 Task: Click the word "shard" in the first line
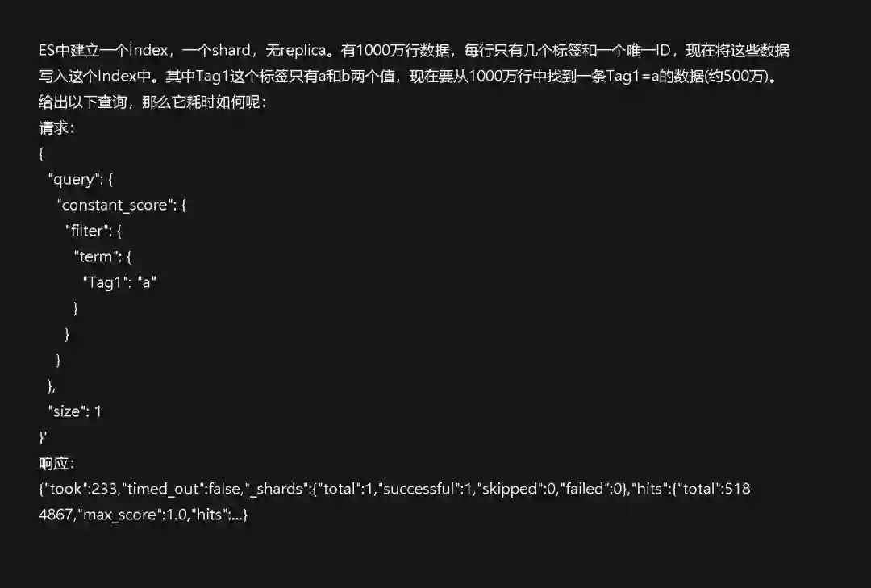tap(231, 51)
